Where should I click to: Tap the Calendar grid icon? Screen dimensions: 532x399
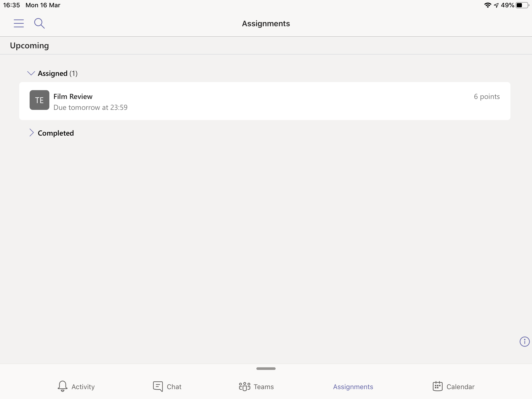tap(438, 386)
